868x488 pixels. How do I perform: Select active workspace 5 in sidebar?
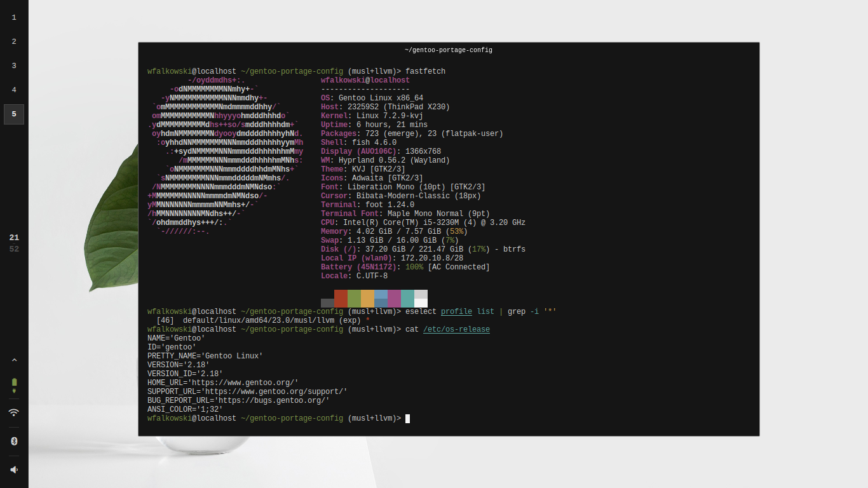[x=14, y=114]
